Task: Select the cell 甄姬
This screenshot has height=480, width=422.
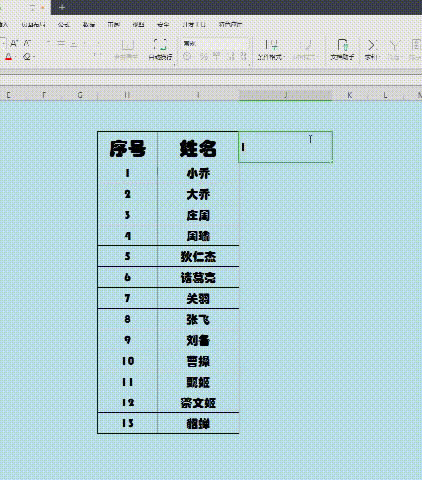Action: point(198,382)
